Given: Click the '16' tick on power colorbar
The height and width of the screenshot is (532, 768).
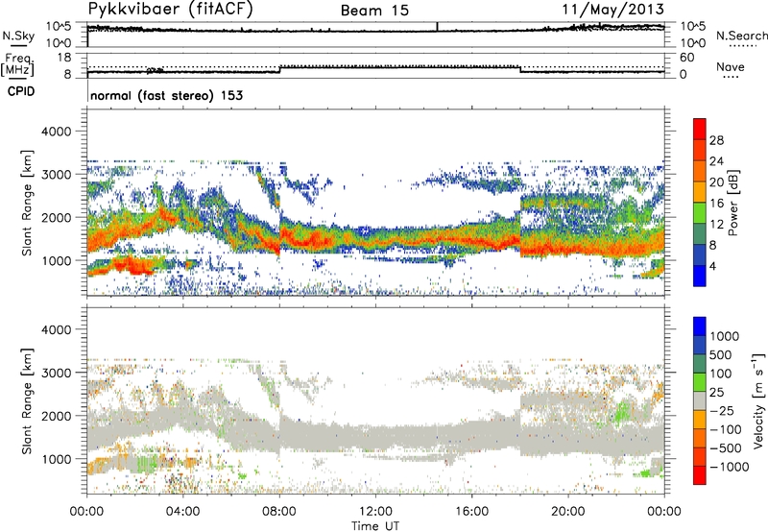Looking at the screenshot, I should coord(716,204).
